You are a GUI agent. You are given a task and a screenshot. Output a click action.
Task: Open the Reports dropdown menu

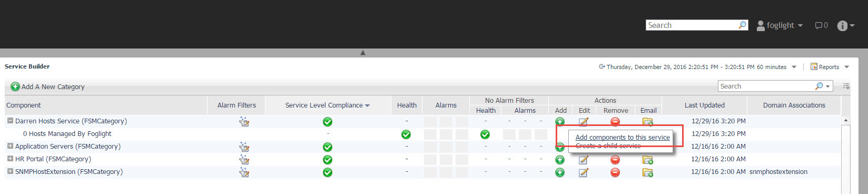click(830, 67)
